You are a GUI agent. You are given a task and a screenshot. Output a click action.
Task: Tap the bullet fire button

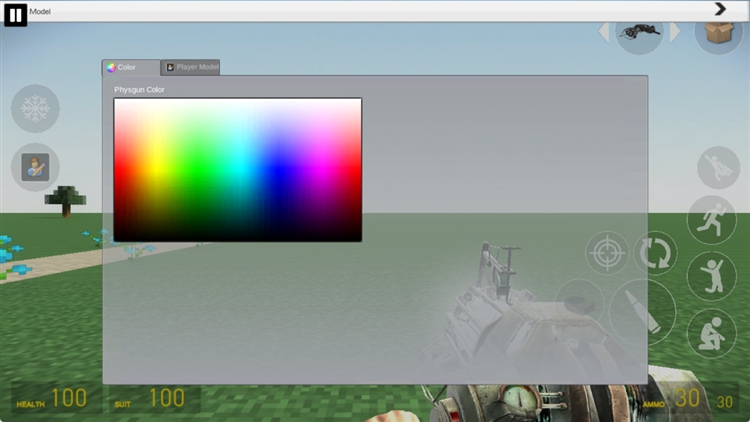tap(642, 312)
